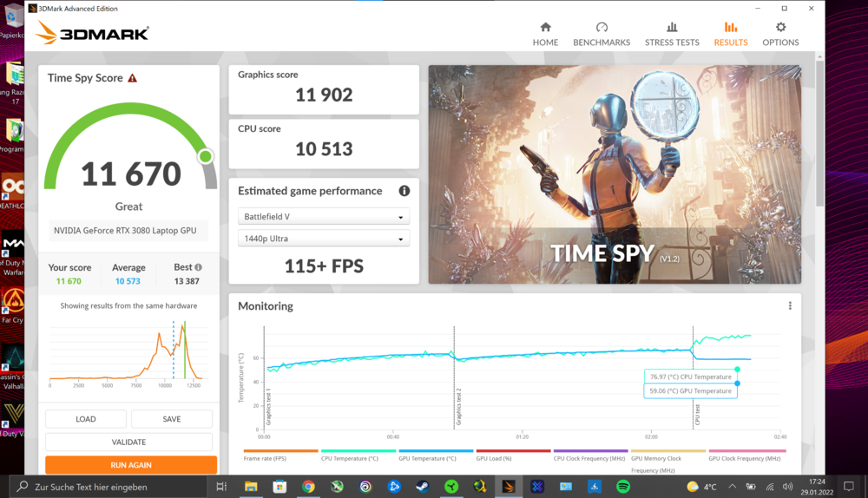Open the 1440p Ultra resolution dropdown

click(x=324, y=239)
